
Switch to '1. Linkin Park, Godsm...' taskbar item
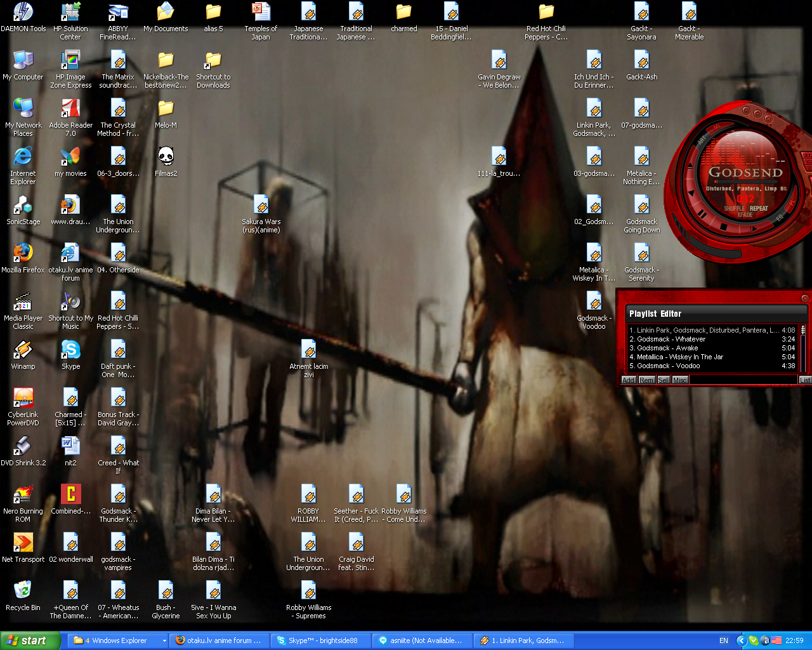tap(523, 640)
